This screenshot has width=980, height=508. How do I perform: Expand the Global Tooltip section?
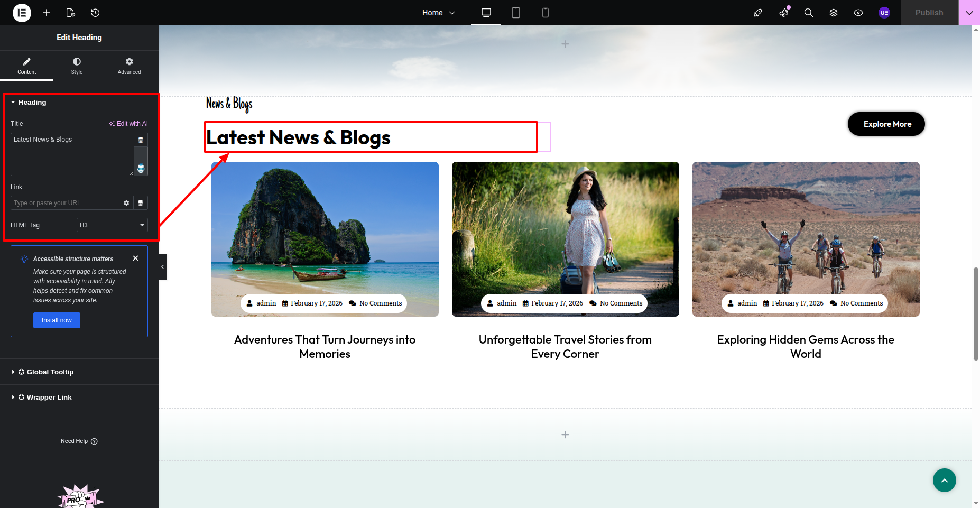tap(50, 372)
